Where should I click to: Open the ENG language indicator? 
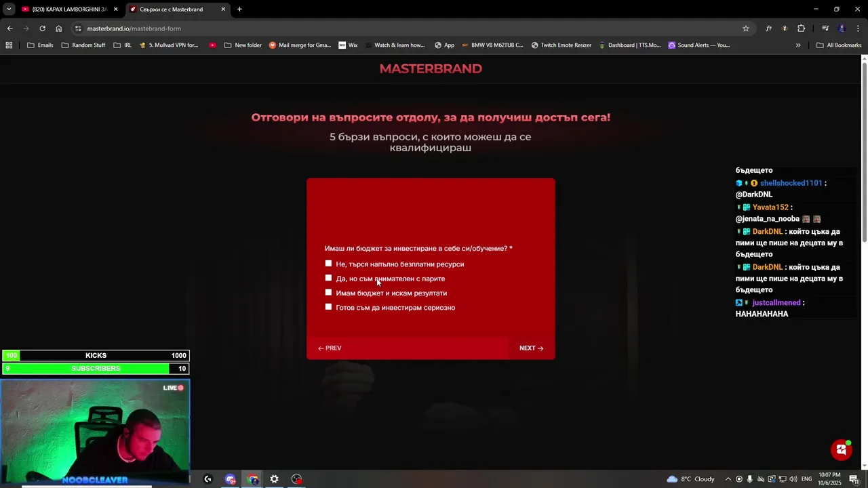806,479
